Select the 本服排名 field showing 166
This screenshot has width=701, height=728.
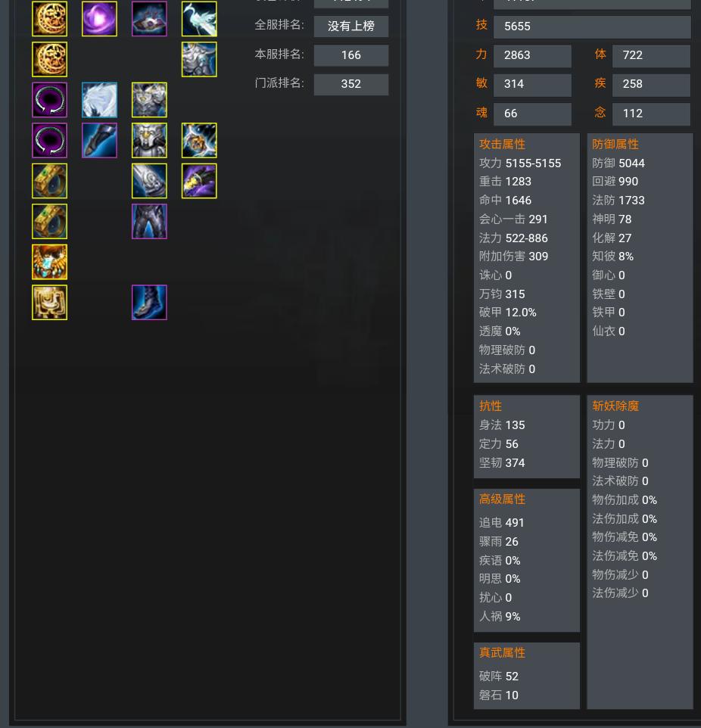pyautogui.click(x=351, y=55)
